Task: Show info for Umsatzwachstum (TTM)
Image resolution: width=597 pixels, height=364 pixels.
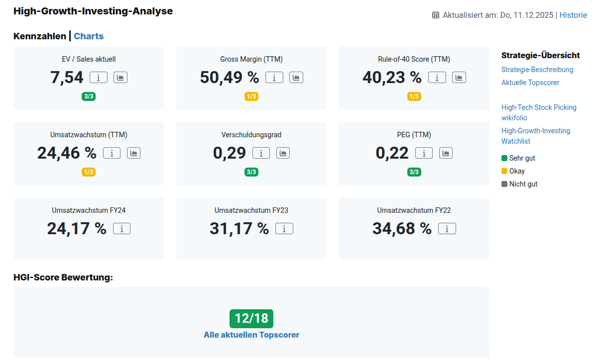Action: (112, 153)
